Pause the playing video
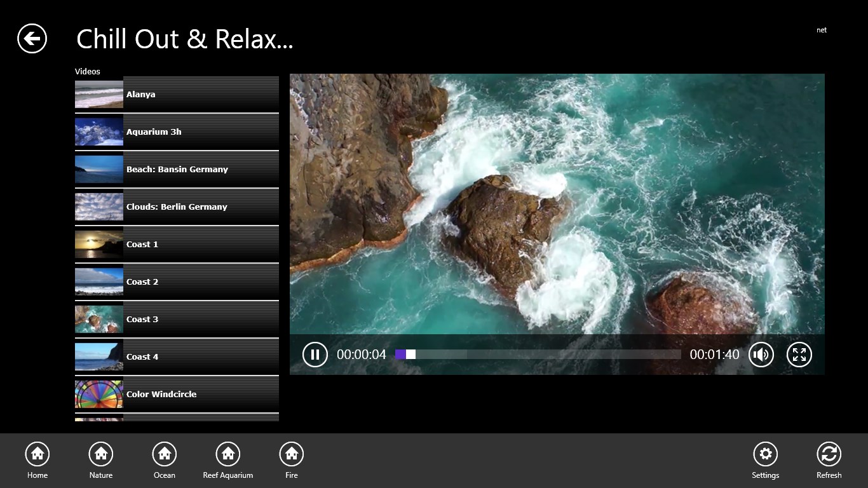Viewport: 868px width, 488px height. (x=315, y=355)
